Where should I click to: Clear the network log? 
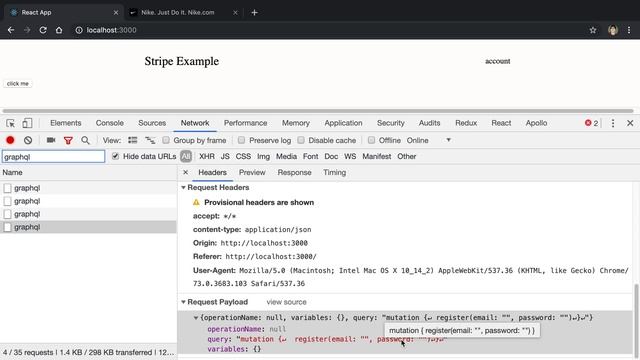[28, 140]
